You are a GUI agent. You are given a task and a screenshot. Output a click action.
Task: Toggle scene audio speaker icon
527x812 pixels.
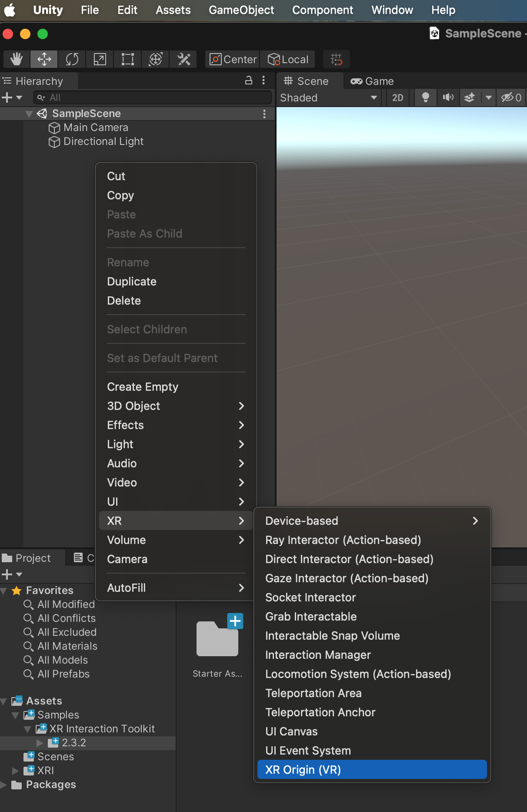click(448, 98)
